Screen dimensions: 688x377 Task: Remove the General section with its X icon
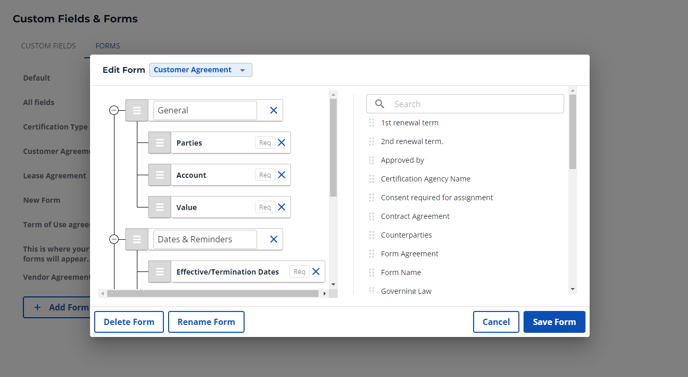tap(273, 111)
